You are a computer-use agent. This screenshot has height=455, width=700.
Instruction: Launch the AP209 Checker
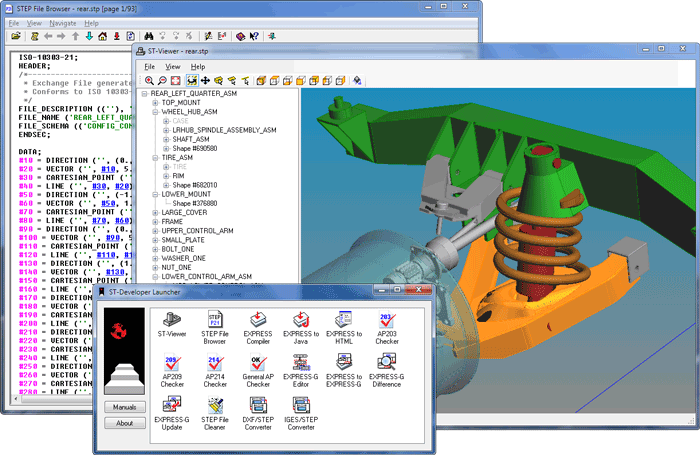click(x=172, y=370)
